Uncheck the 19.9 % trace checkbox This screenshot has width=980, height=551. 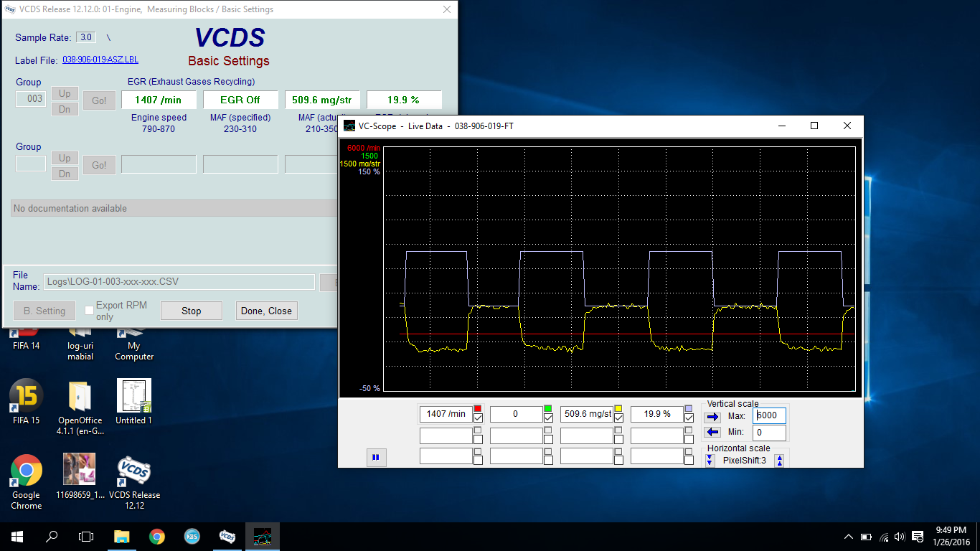[689, 418]
